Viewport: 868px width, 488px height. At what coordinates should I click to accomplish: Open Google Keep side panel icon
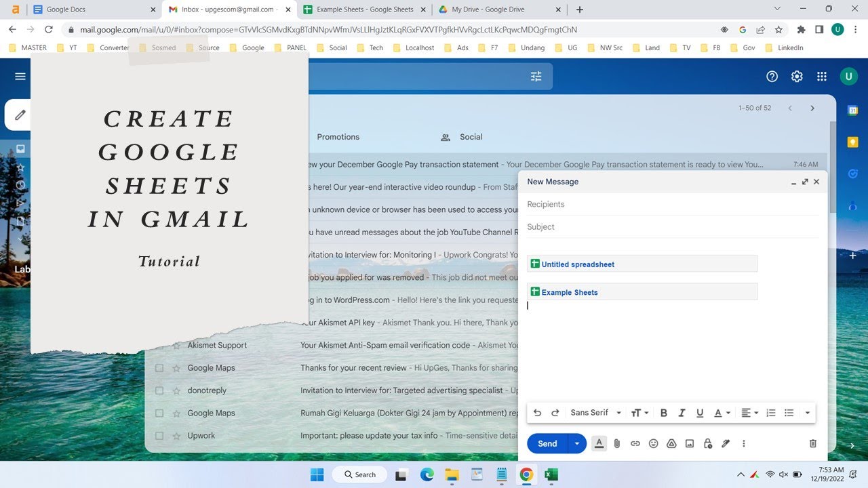click(853, 142)
